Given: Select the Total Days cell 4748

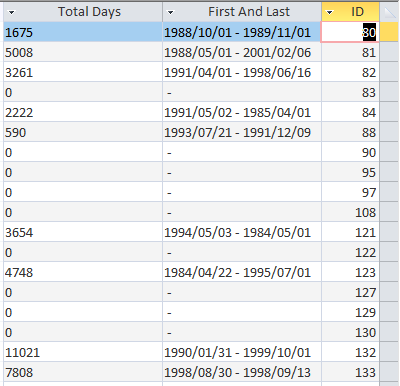Looking at the screenshot, I should coord(83,272).
